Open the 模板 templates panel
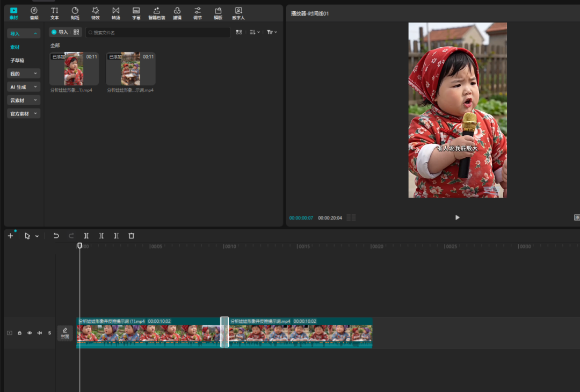 218,13
